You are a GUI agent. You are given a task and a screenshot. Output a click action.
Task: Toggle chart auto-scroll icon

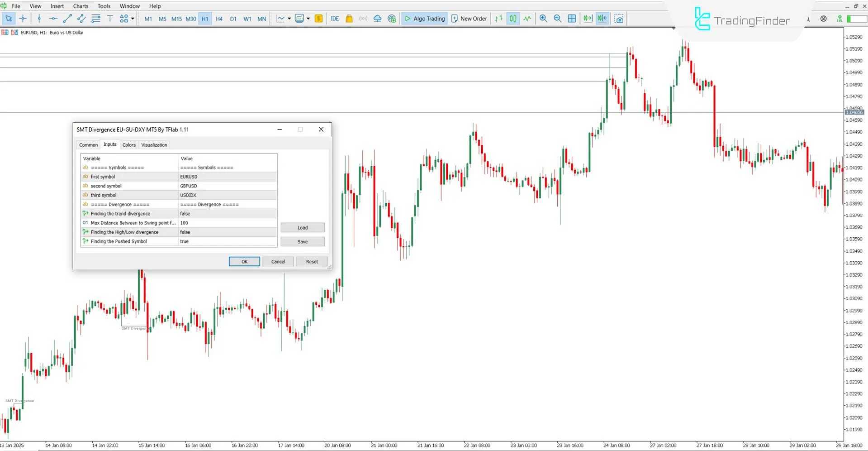click(588, 19)
